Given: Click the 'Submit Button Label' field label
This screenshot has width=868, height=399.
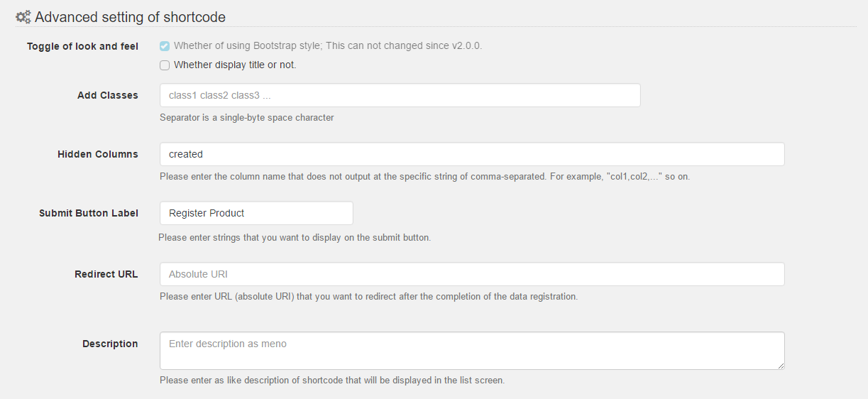Looking at the screenshot, I should (89, 213).
